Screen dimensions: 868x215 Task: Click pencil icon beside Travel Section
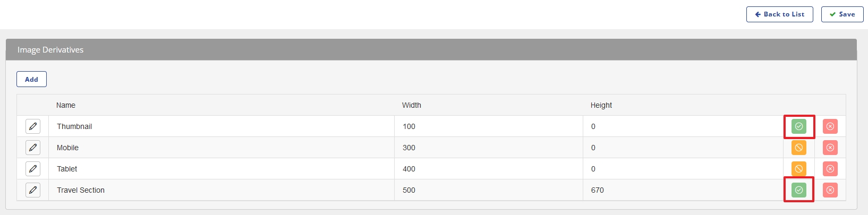(33, 190)
